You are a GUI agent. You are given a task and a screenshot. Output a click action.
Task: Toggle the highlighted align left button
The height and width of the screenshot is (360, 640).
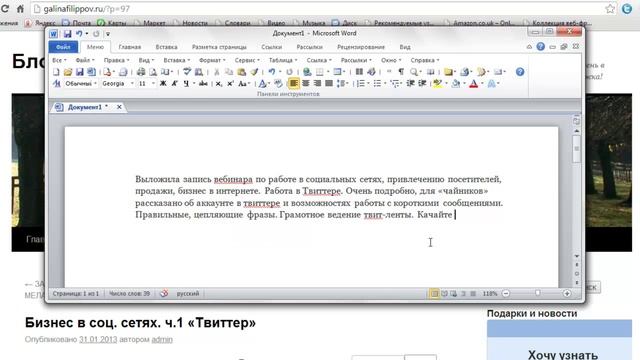(x=293, y=84)
